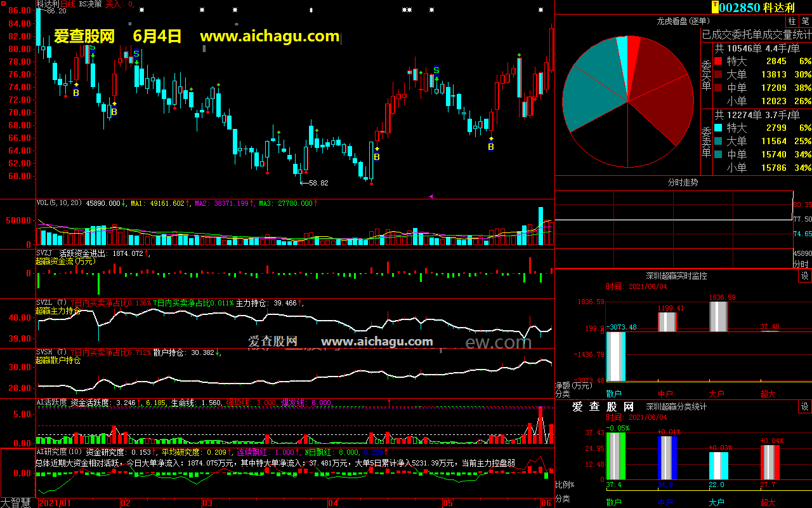Click the yellow T marker beside stock code 002850
The width and height of the screenshot is (812, 508).
coord(716,7)
